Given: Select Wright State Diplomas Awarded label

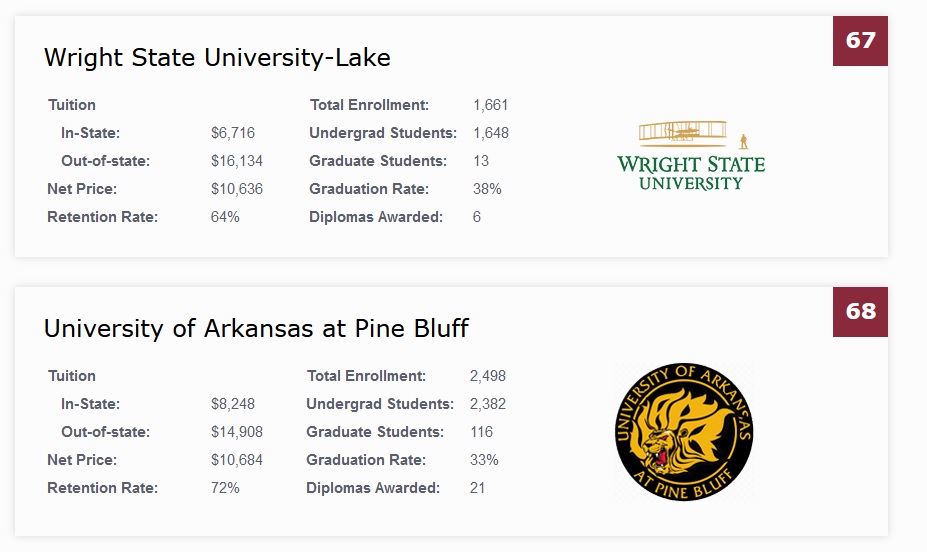Looking at the screenshot, I should pos(376,217).
